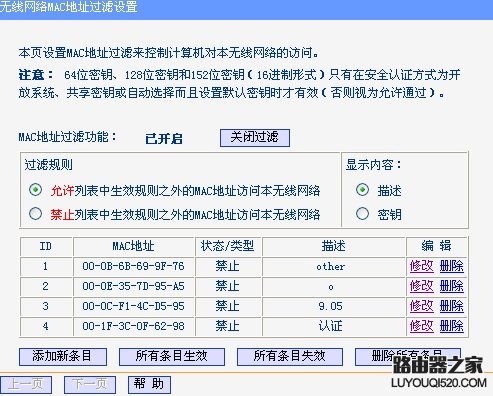Click 删除 for entry 00-1F-3C-0F-62-98

452,326
